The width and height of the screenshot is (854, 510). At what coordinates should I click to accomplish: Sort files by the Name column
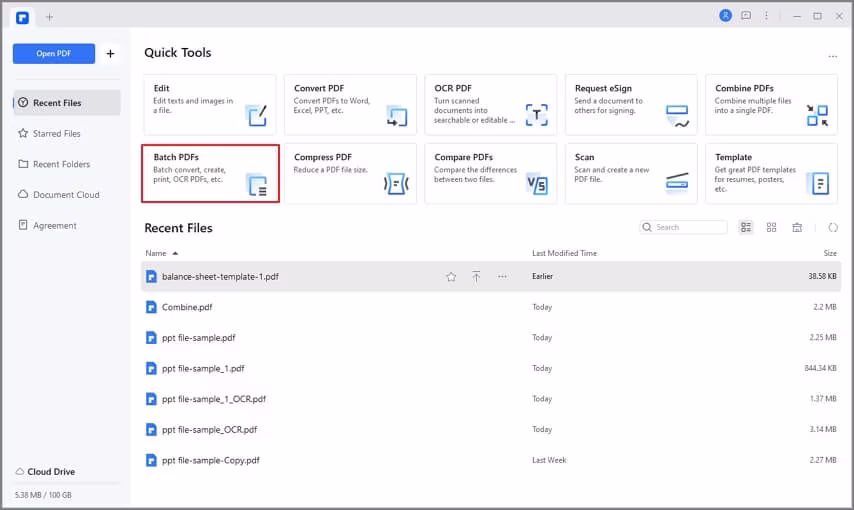[x=156, y=253]
